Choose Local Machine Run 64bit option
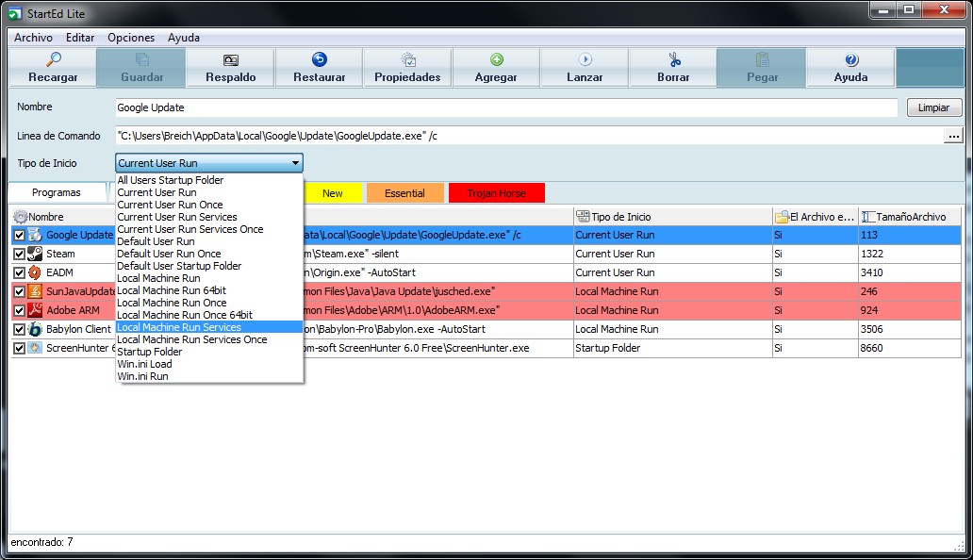Screen dimensions: 973x560 [x=209, y=290]
